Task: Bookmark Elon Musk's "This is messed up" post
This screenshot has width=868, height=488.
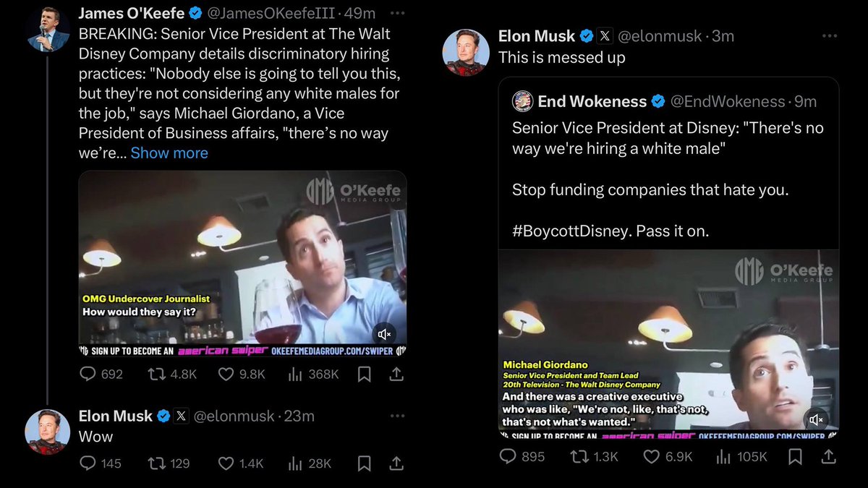Action: [795, 456]
